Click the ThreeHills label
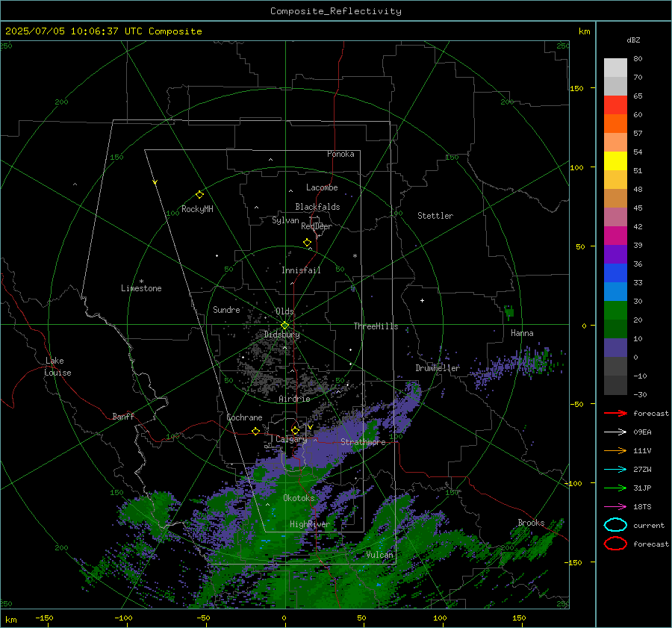 click(x=376, y=326)
